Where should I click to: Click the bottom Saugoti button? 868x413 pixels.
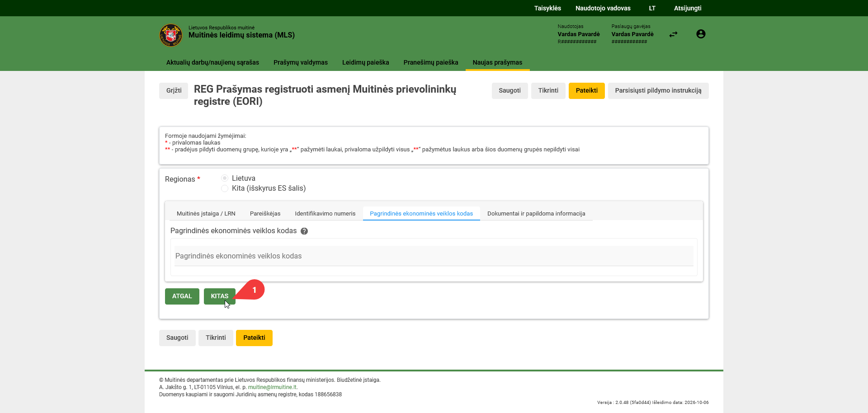point(177,338)
